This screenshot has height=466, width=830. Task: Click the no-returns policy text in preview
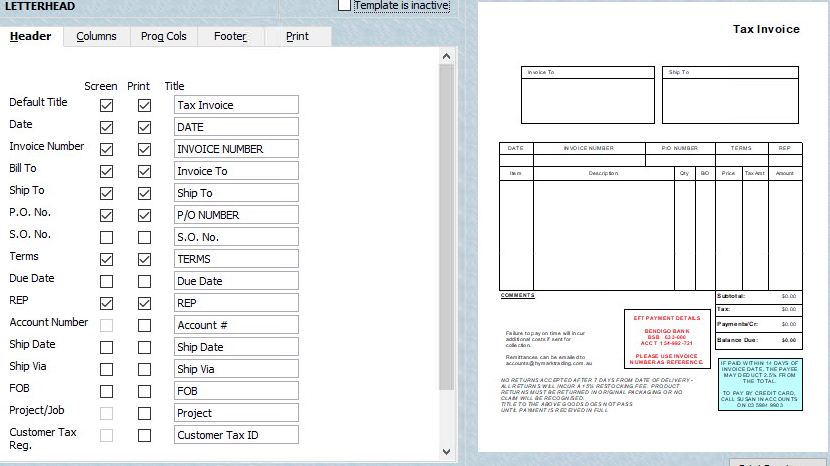[x=597, y=395]
